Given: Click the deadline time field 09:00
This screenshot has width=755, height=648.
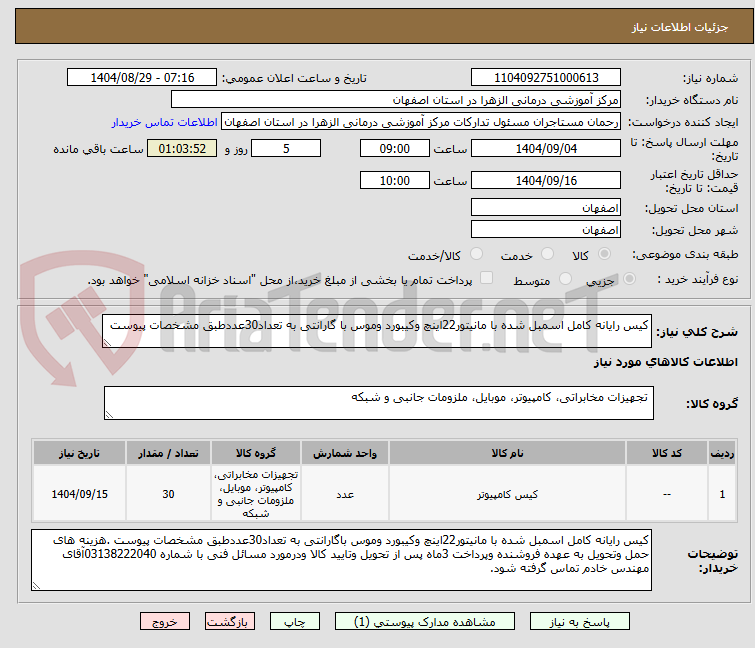Looking at the screenshot, I should coord(395,148).
